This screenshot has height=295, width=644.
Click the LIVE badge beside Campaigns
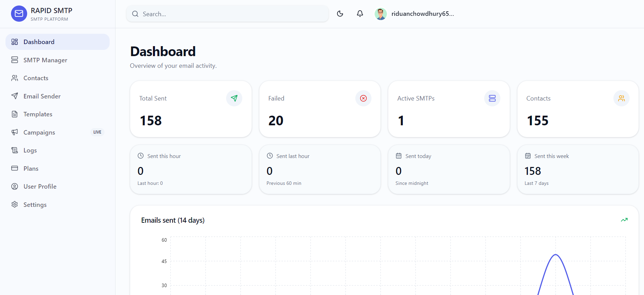[97, 132]
